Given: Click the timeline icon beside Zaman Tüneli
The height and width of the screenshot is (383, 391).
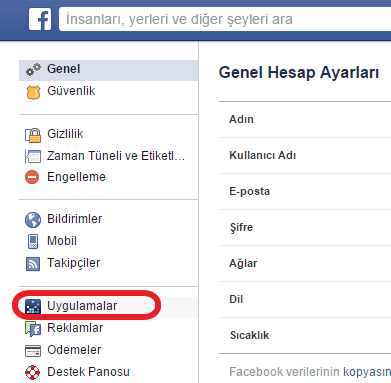Looking at the screenshot, I should pos(33,156).
